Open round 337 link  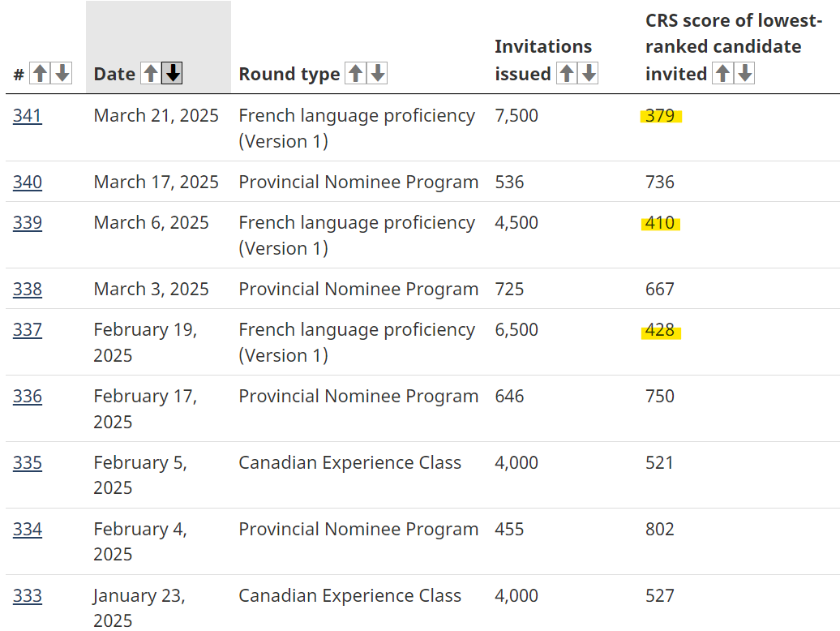click(x=27, y=330)
